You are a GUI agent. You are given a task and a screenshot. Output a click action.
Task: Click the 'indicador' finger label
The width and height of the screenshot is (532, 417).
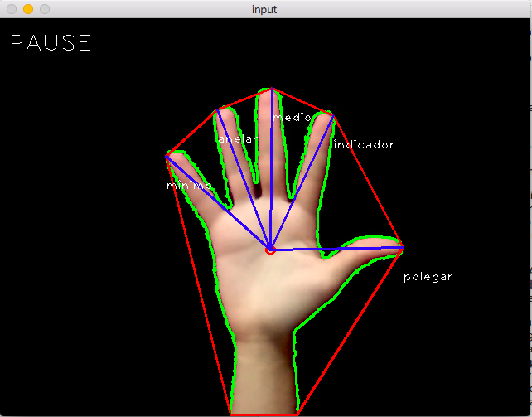pyautogui.click(x=364, y=145)
